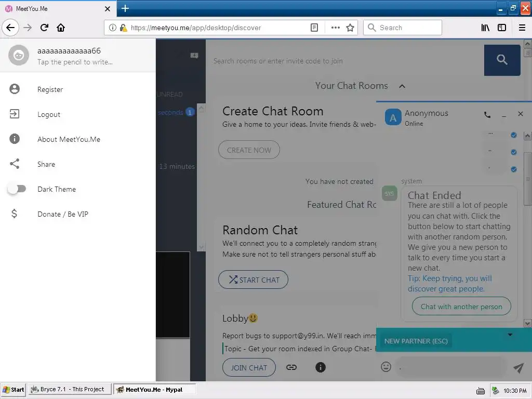Expand the dropdown arrow on NEW PARTNER bar

coord(510,335)
